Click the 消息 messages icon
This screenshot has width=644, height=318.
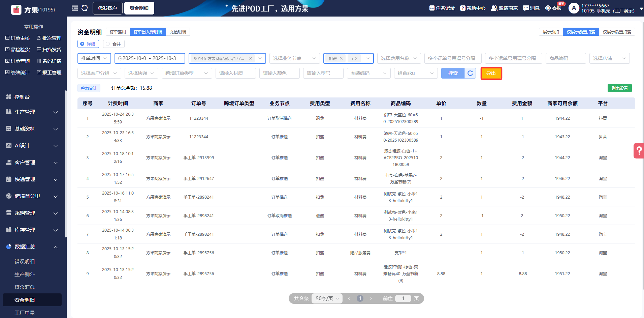[x=526, y=8]
